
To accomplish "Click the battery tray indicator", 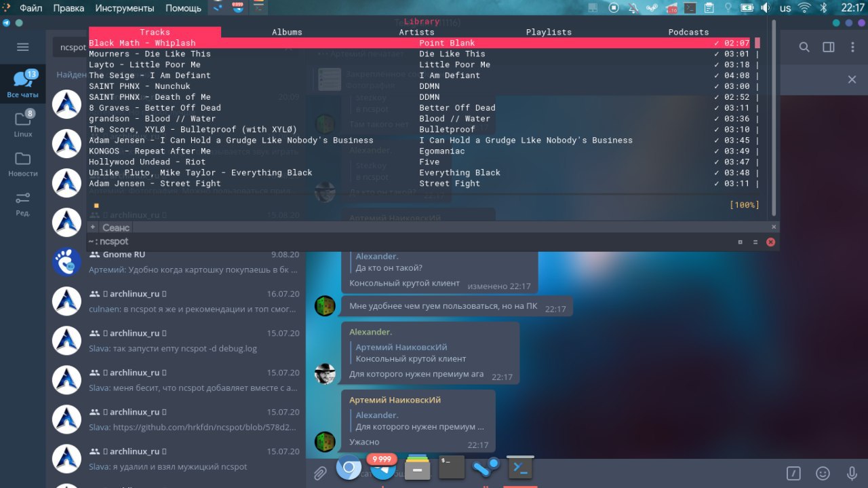I will (x=747, y=8).
